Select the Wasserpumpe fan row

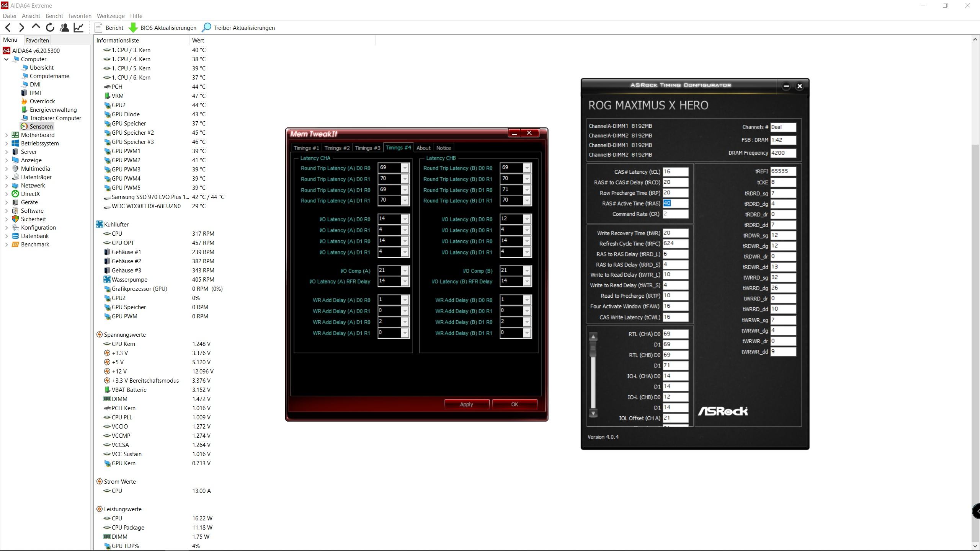[159, 280]
